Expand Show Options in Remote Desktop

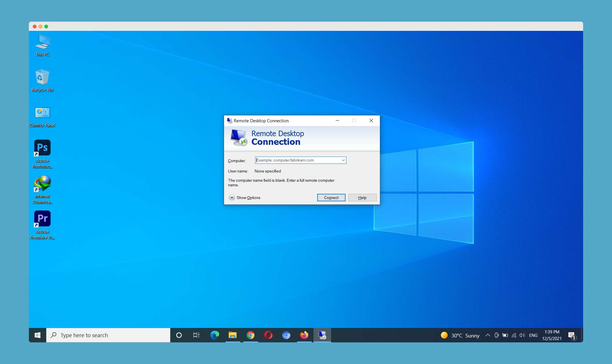click(x=245, y=198)
